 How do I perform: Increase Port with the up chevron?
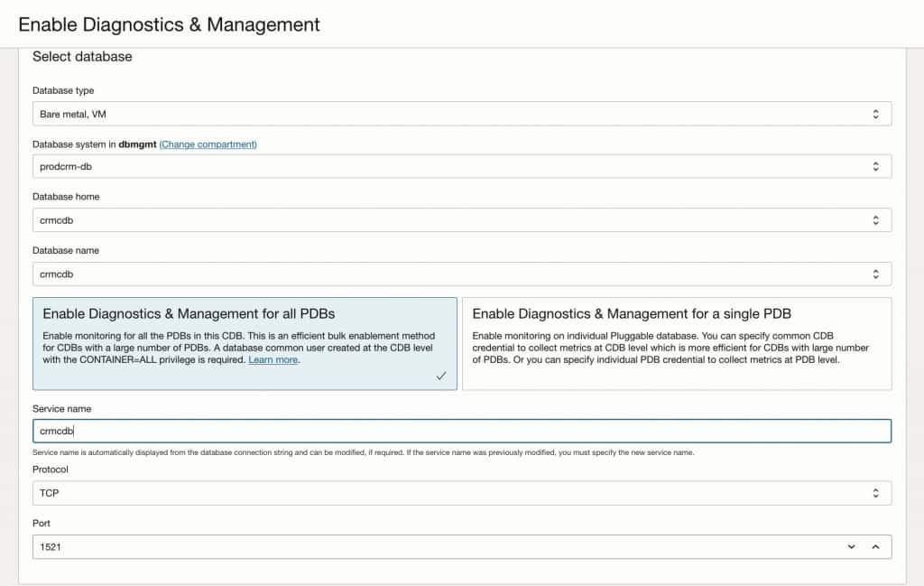pos(874,546)
